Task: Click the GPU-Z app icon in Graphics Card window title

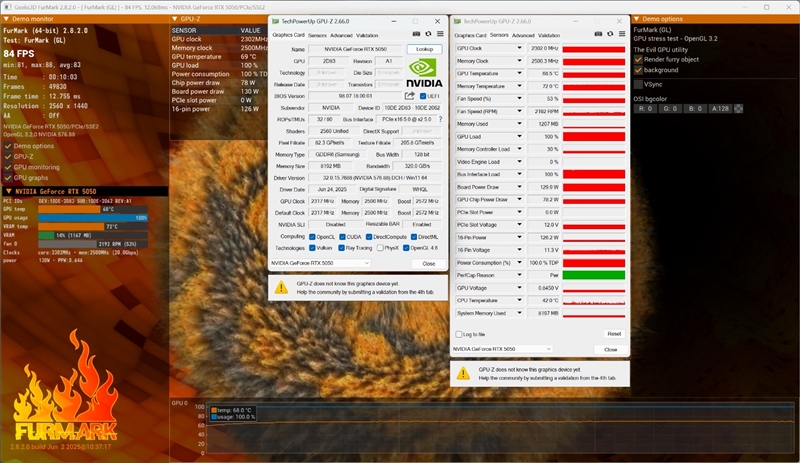Action: (276, 21)
